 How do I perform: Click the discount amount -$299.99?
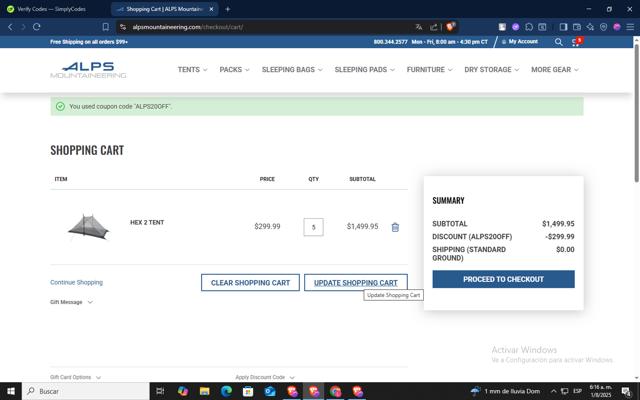coord(560,237)
